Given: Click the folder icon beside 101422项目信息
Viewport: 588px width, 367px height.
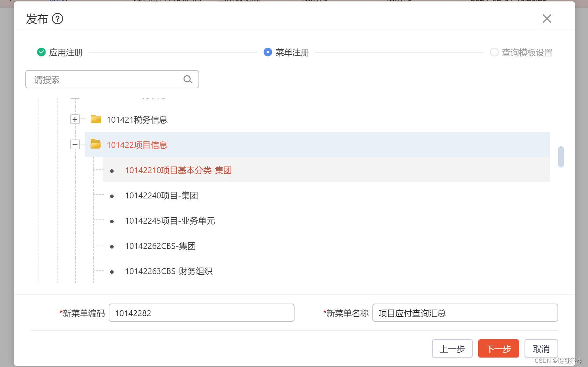Looking at the screenshot, I should (x=95, y=144).
